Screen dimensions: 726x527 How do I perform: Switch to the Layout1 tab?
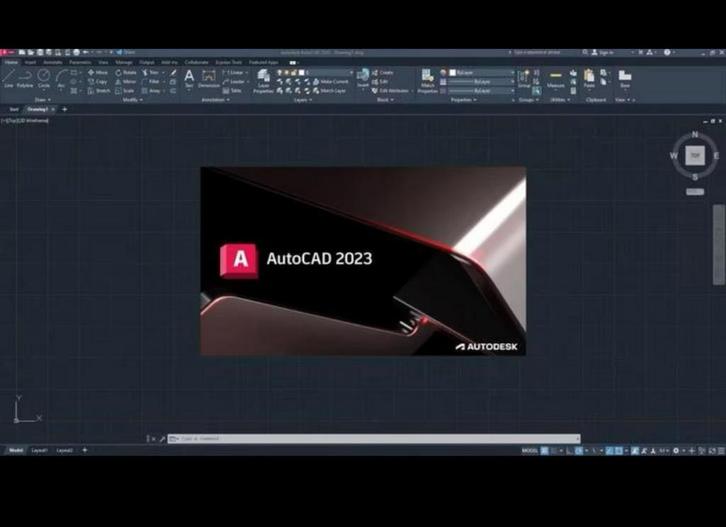(39, 450)
